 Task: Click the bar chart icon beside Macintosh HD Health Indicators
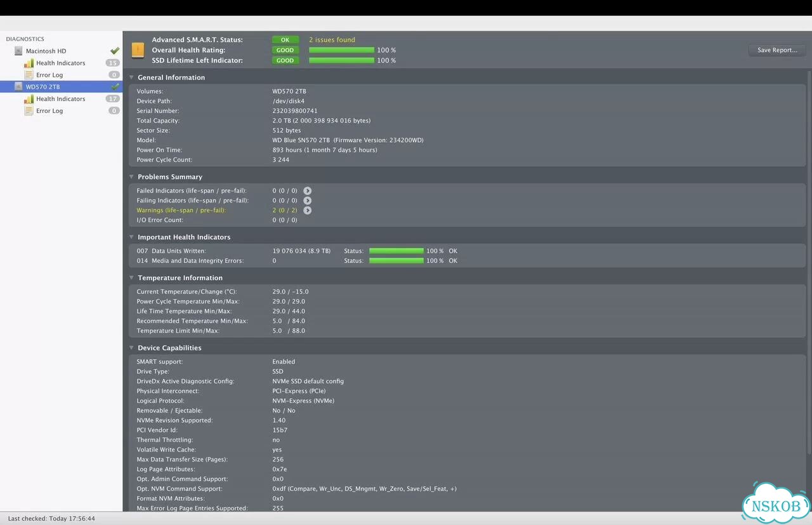click(x=29, y=63)
